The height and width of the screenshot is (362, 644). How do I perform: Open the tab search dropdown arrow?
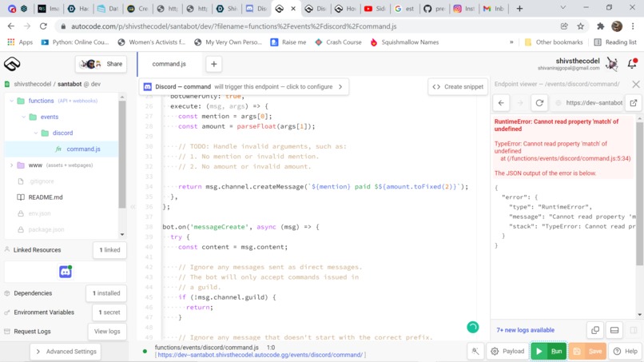(563, 8)
